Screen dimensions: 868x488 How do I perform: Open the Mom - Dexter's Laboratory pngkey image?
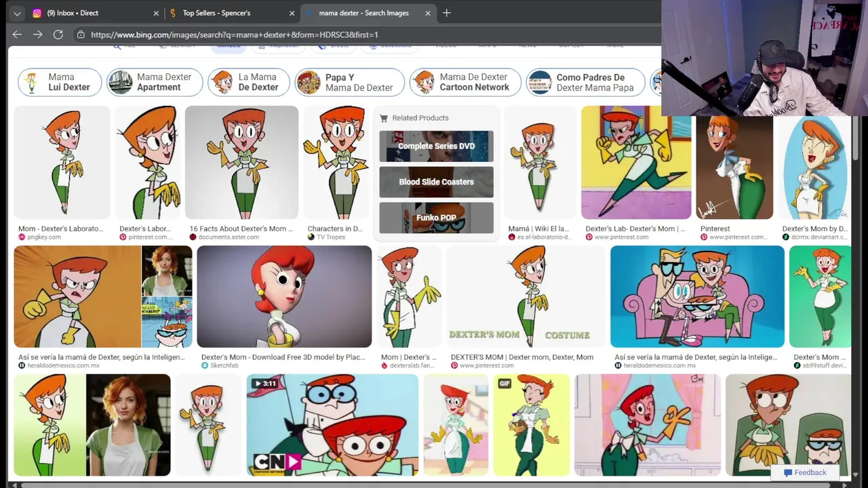(62, 163)
